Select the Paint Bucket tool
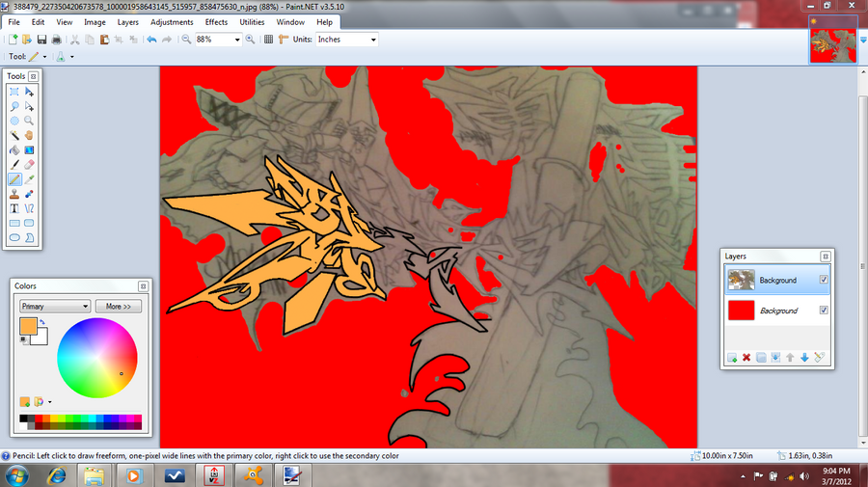Viewport: 868px width, 487px height. point(14,150)
